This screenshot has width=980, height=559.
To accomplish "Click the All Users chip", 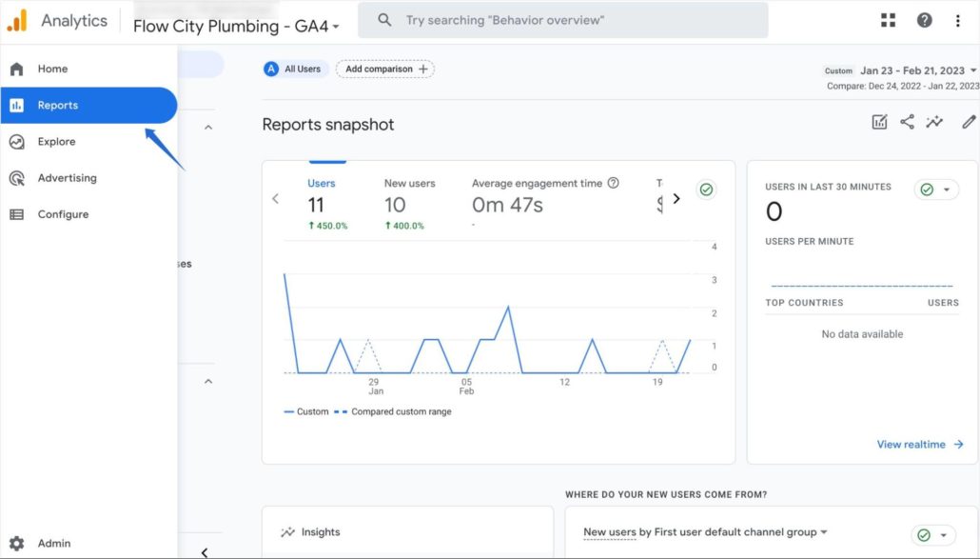I will [x=296, y=69].
